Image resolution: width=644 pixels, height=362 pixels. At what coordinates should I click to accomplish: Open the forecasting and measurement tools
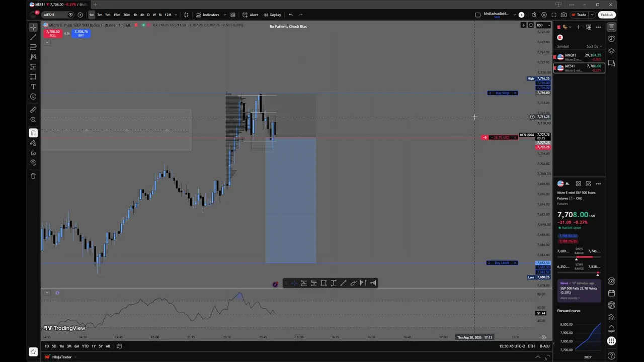click(33, 67)
